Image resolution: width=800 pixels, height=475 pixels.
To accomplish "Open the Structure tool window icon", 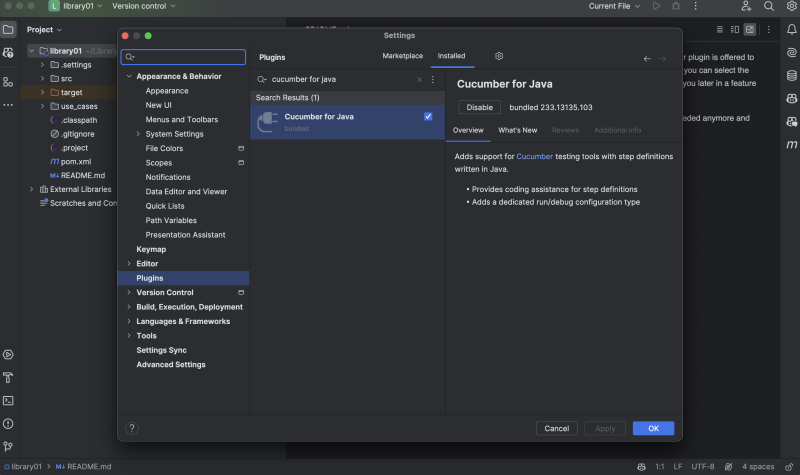I will pos(8,82).
